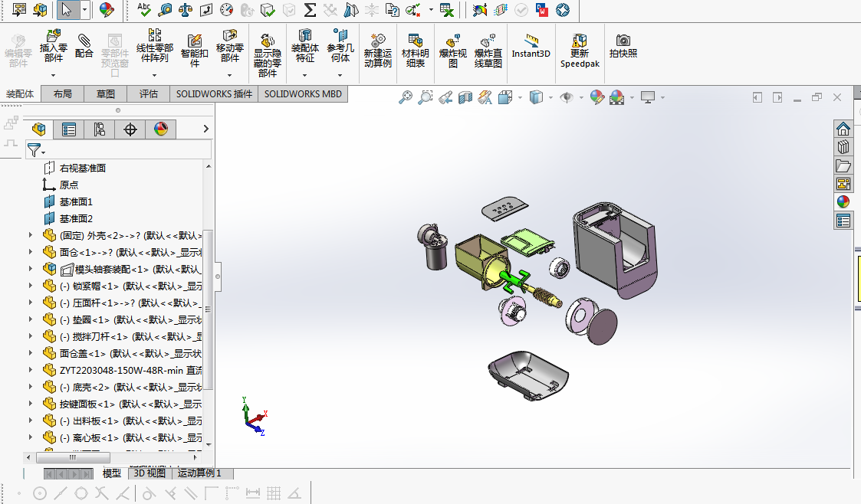861x504 pixels.
Task: Run the Abc spelling check tool
Action: pos(144,9)
